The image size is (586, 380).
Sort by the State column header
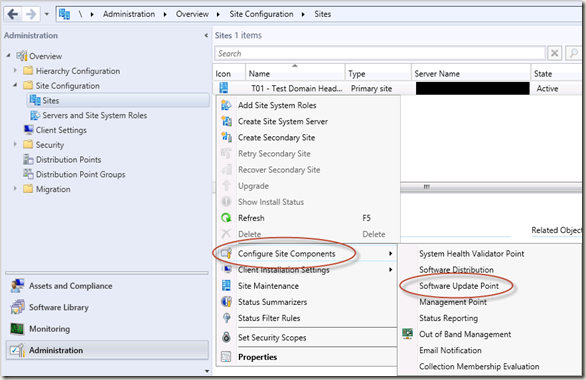tap(556, 74)
